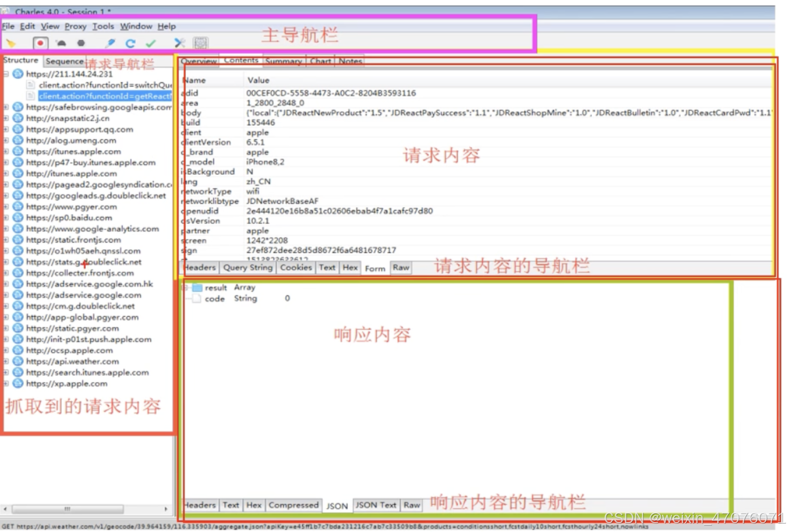
Task: Collapse the https://211.144.24.231 host node
Action: click(6, 74)
